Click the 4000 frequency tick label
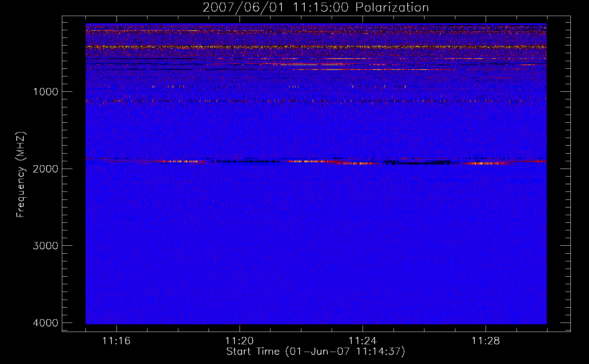 (x=46, y=323)
